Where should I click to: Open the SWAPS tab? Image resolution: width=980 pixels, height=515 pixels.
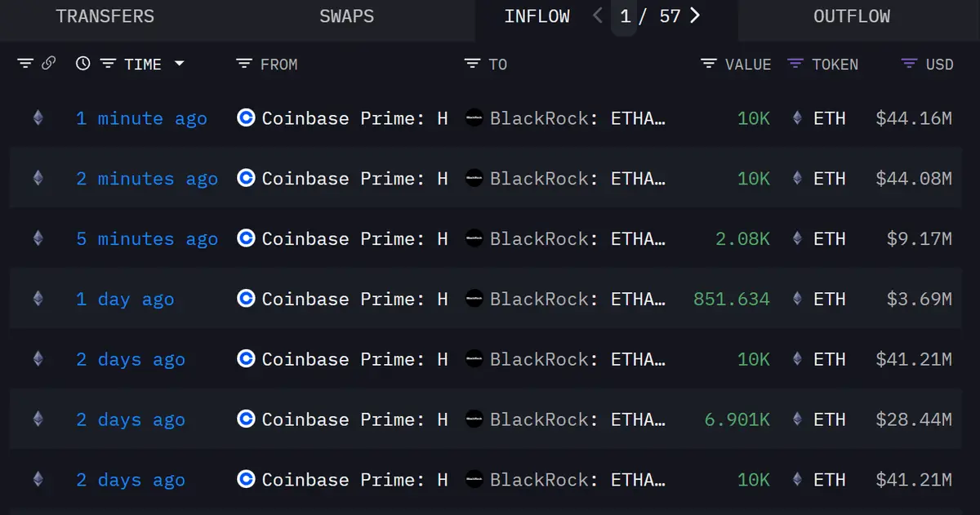point(347,16)
